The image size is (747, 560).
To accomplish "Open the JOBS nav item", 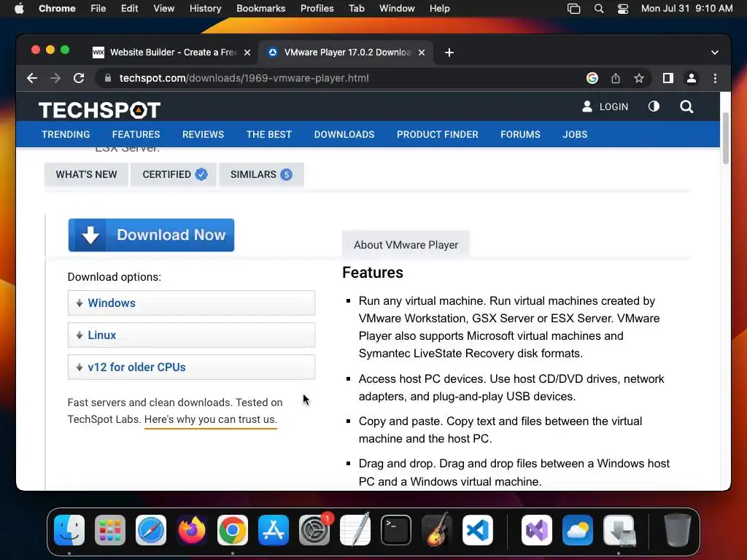I will tap(575, 134).
